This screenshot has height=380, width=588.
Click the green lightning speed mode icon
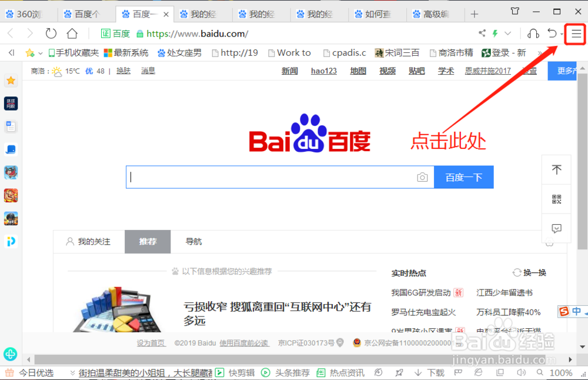[495, 34]
